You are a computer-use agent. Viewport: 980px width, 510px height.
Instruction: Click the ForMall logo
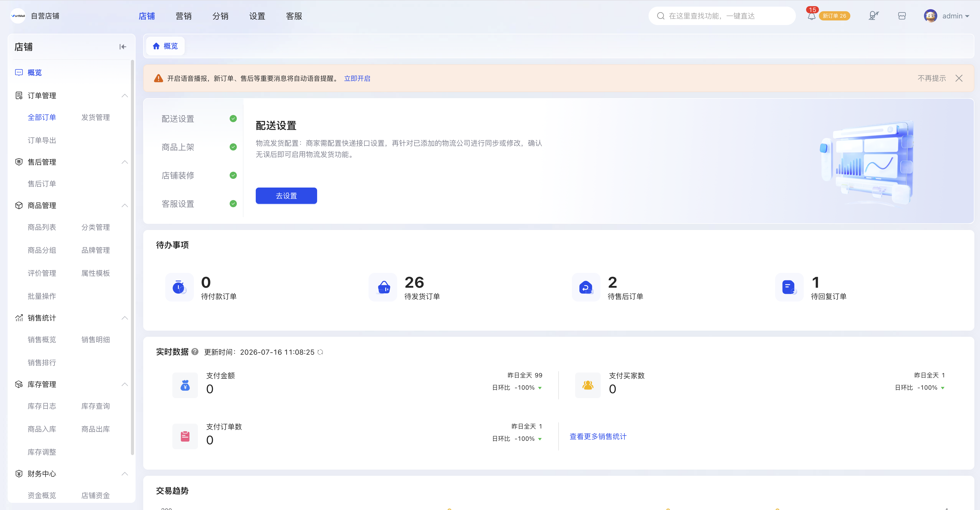(x=18, y=16)
